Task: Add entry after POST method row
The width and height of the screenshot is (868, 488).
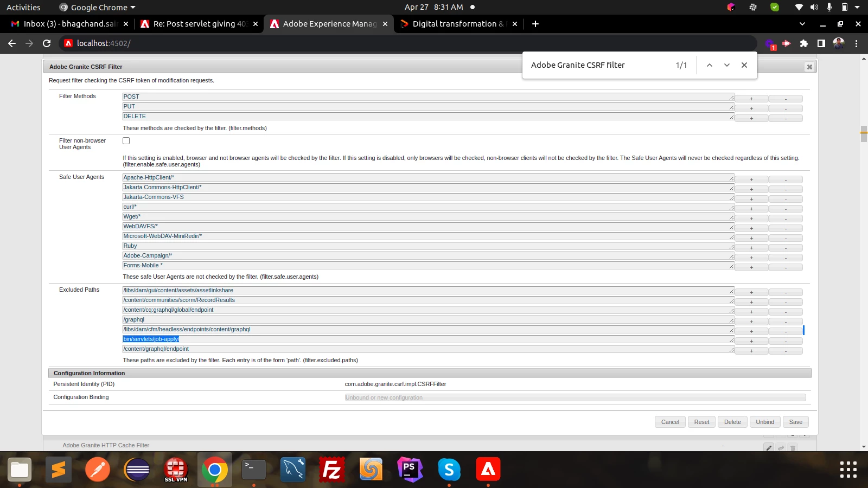Action: click(751, 99)
